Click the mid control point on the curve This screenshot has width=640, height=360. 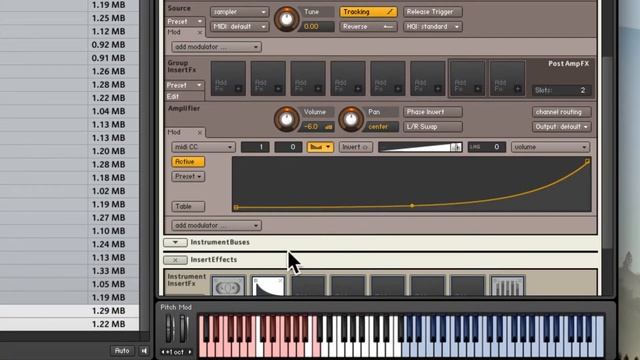click(x=412, y=206)
